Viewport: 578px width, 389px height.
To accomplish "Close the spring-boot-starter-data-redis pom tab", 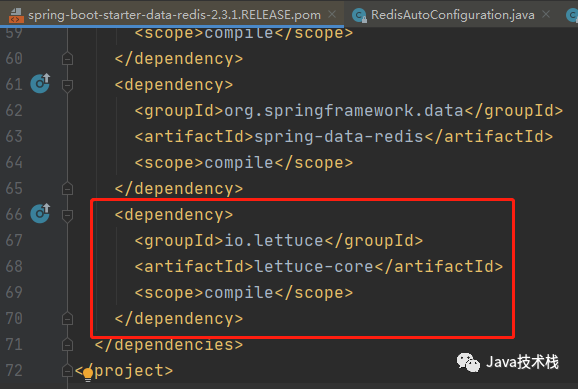I will tap(332, 14).
